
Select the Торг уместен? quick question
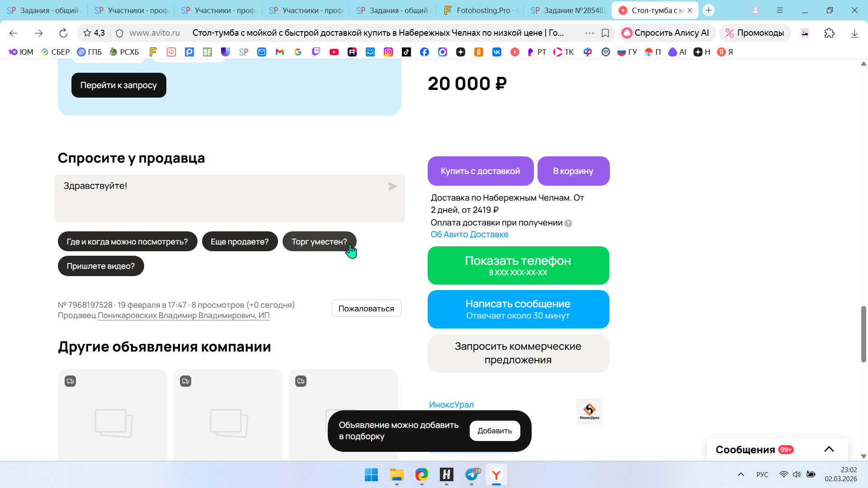point(319,242)
